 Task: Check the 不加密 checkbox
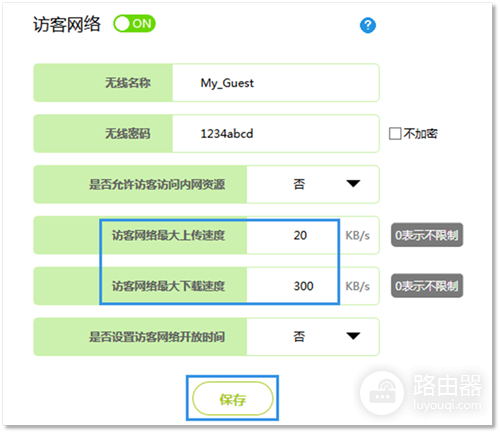[395, 134]
